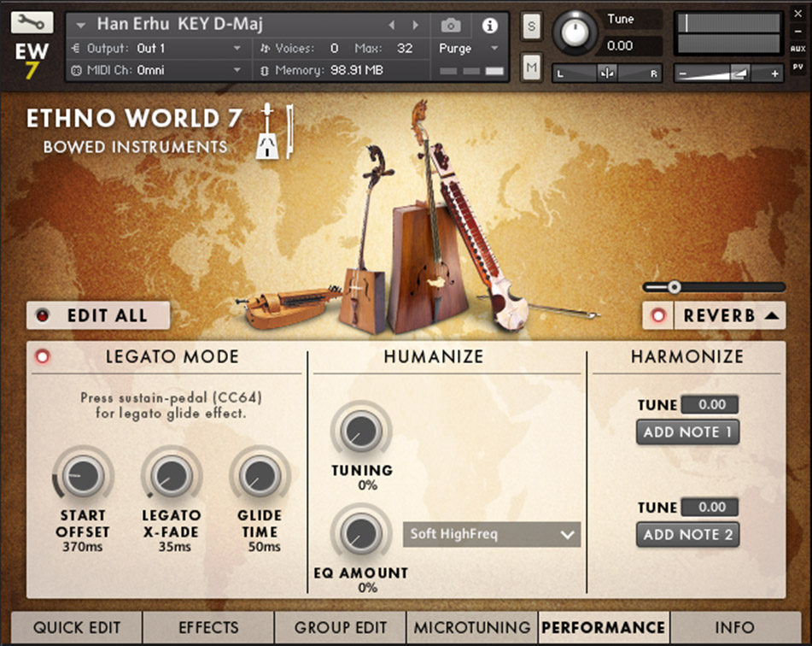The width and height of the screenshot is (812, 646).
Task: Click the Legato X-Fade 35ms value
Action: tap(174, 547)
